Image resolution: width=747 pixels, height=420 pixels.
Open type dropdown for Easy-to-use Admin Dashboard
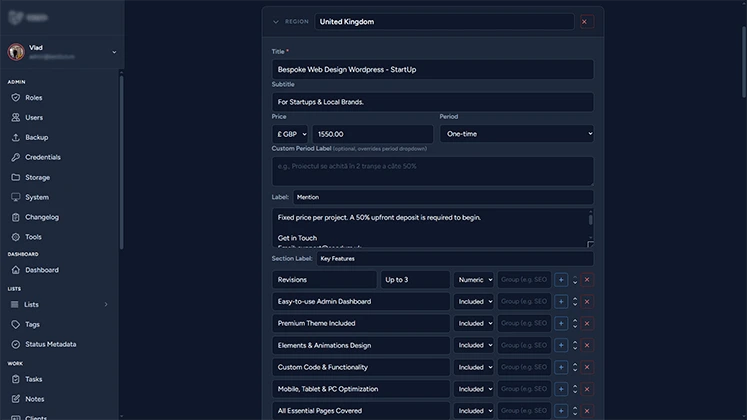pos(474,301)
